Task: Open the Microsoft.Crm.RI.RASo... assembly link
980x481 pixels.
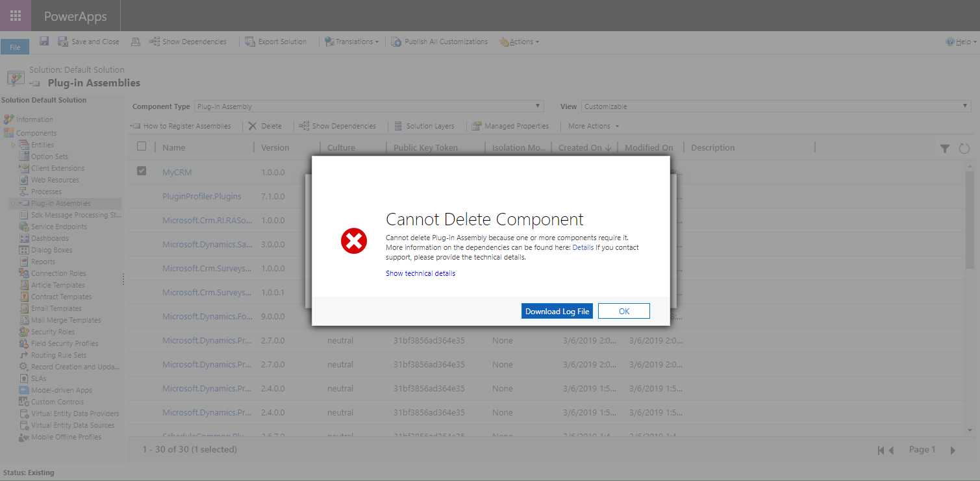Action: click(x=207, y=220)
